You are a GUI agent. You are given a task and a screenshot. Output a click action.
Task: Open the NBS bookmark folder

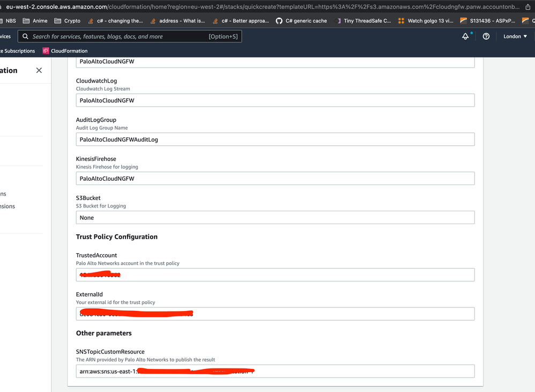pos(8,21)
